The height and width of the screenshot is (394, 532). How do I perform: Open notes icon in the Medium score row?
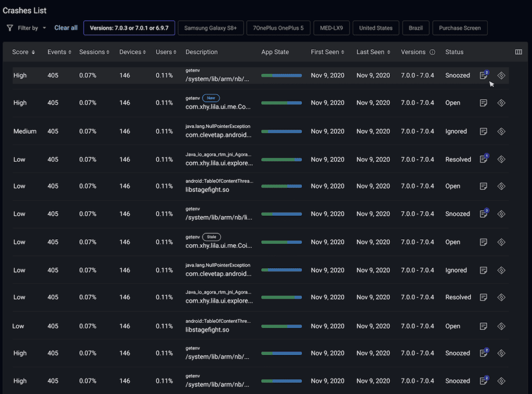click(x=484, y=132)
